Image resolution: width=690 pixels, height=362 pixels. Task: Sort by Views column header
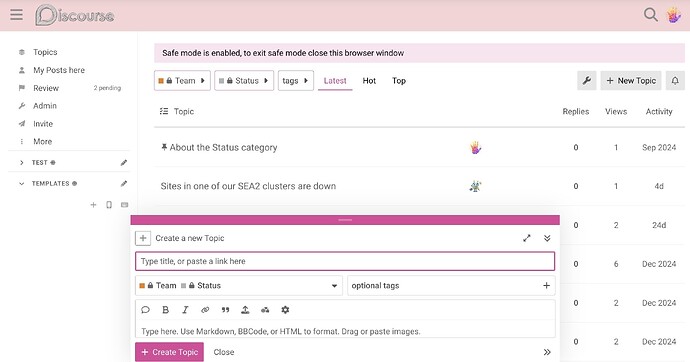[616, 111]
